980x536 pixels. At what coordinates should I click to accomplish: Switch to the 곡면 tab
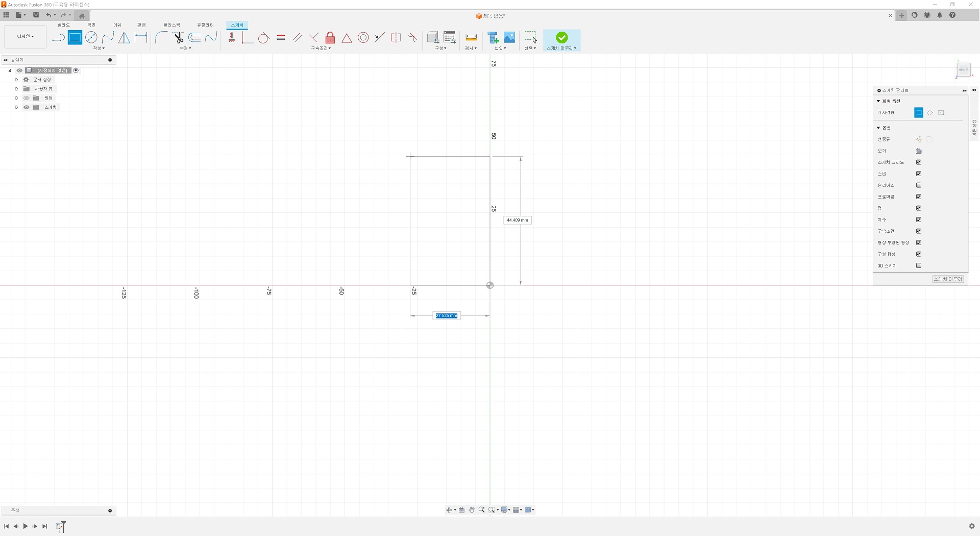click(x=91, y=25)
